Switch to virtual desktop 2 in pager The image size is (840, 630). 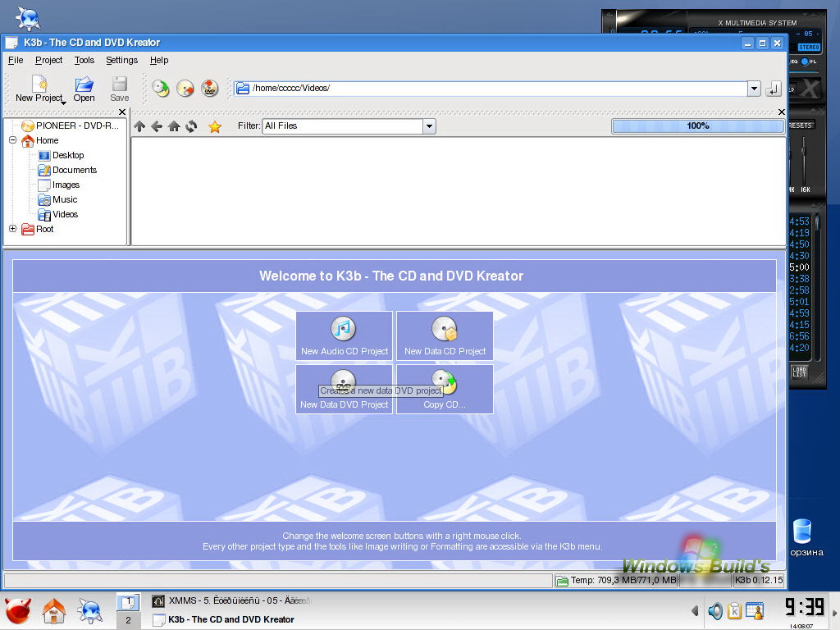128,620
